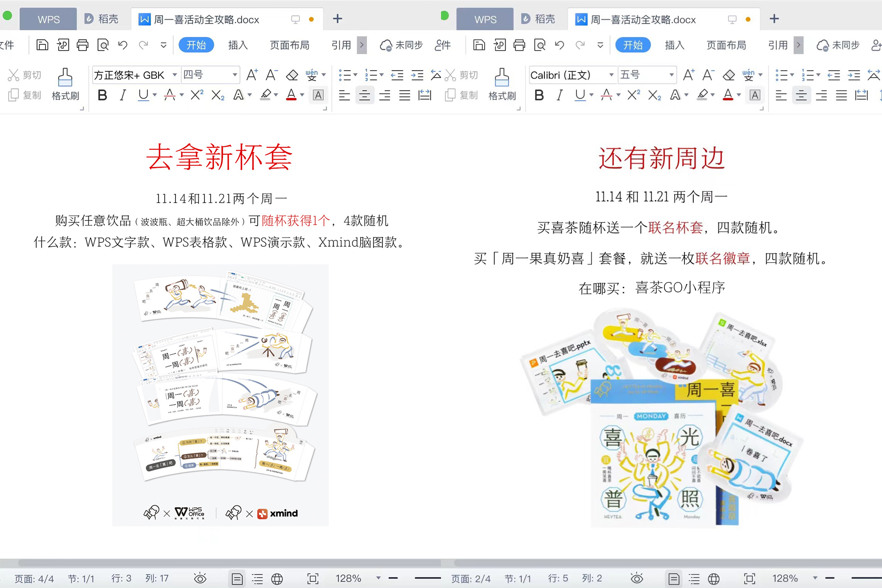Expand more ribbon tabs arrow in left window
The image size is (882, 588).
[362, 45]
